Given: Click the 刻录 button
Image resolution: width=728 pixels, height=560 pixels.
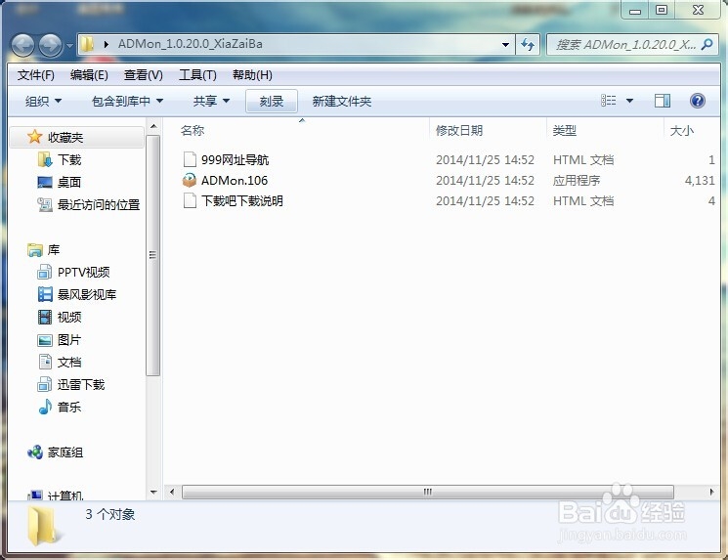Looking at the screenshot, I should click(272, 101).
